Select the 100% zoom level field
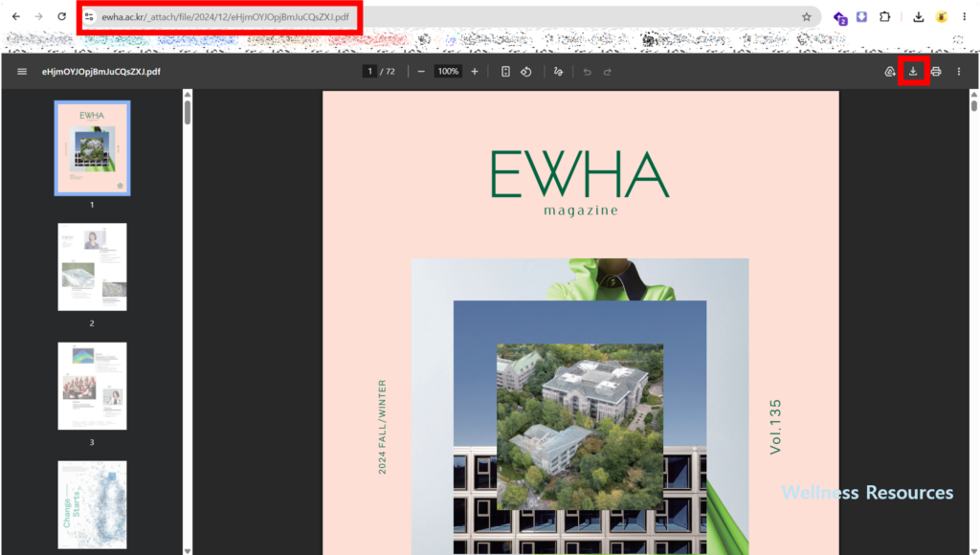The height and width of the screenshot is (555, 980). [448, 71]
